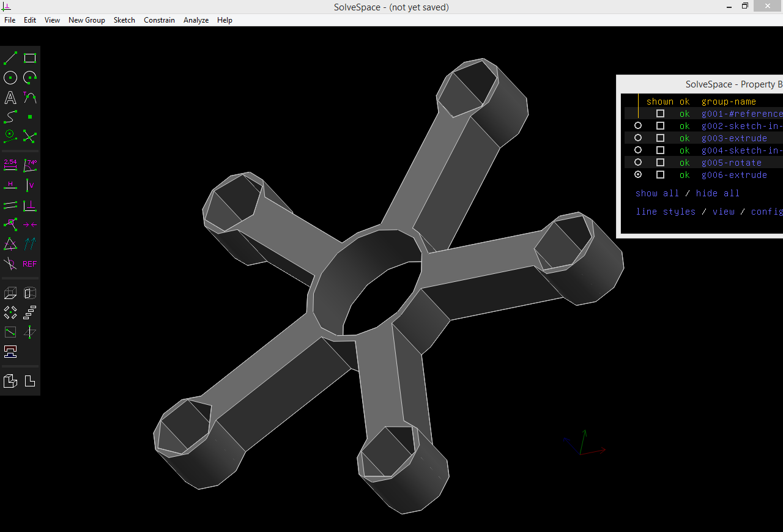Create new sketch in workplane group

[x=10, y=332]
